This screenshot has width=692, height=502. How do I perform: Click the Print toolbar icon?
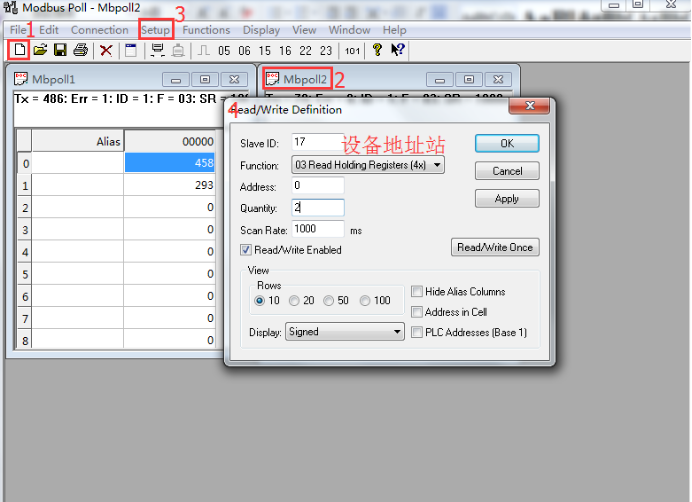click(80, 50)
